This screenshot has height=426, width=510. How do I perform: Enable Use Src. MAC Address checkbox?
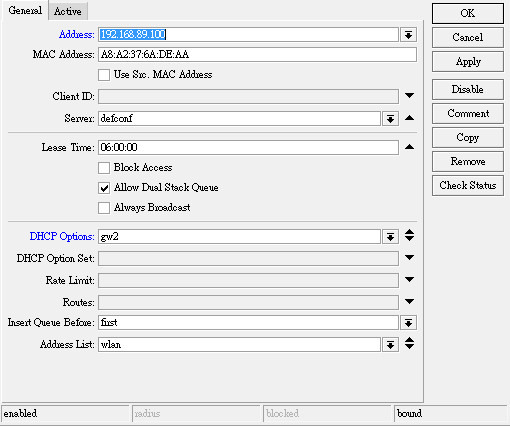click(104, 75)
